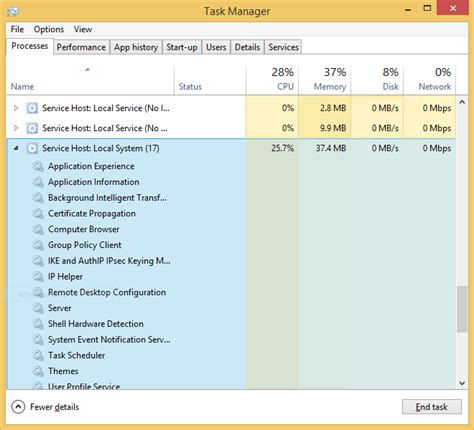Image resolution: width=474 pixels, height=430 pixels.
Task: Switch to the Performance tab
Action: 81,47
